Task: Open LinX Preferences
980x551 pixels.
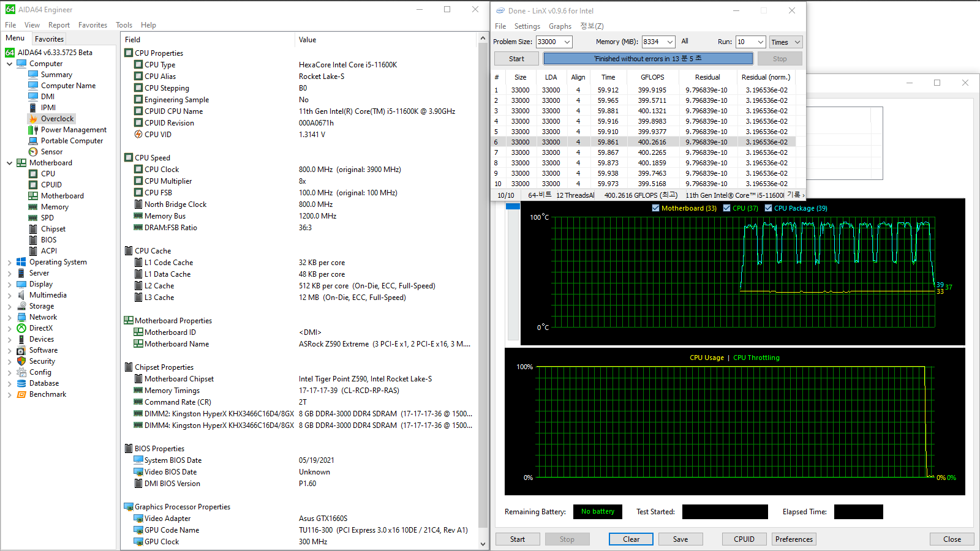Action: [x=793, y=539]
